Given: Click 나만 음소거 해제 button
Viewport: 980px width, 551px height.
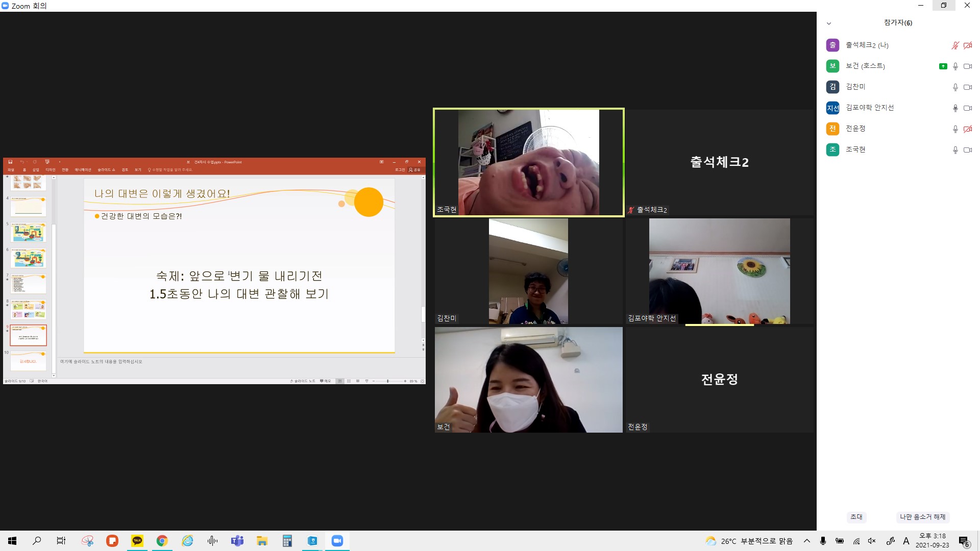Looking at the screenshot, I should pos(922,517).
